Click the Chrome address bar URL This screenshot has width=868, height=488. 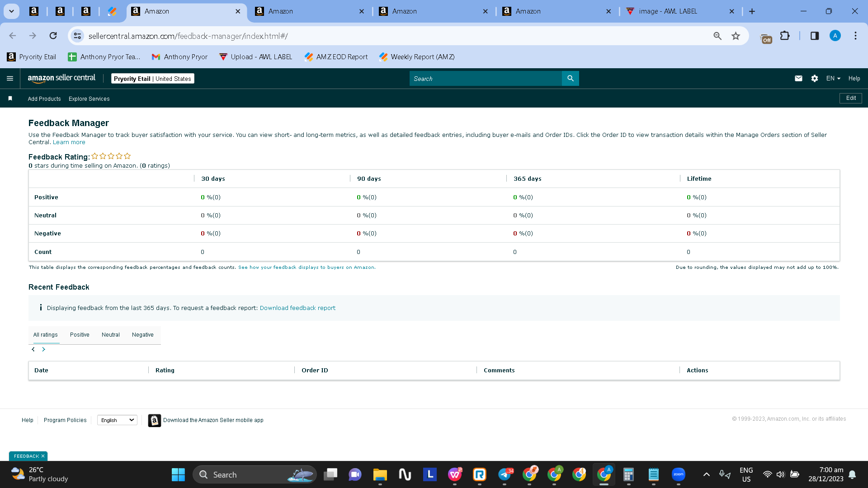pos(188,36)
